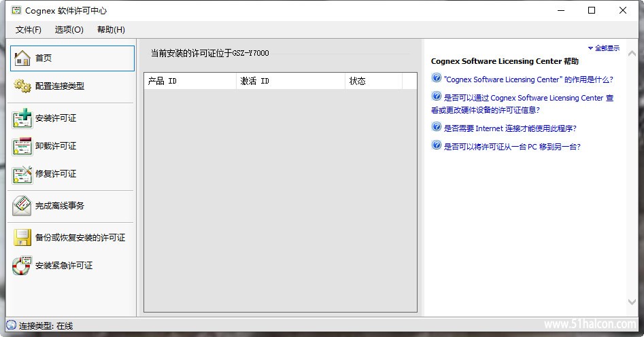Open the 文件(F) menu
The height and width of the screenshot is (337, 644).
[29, 29]
